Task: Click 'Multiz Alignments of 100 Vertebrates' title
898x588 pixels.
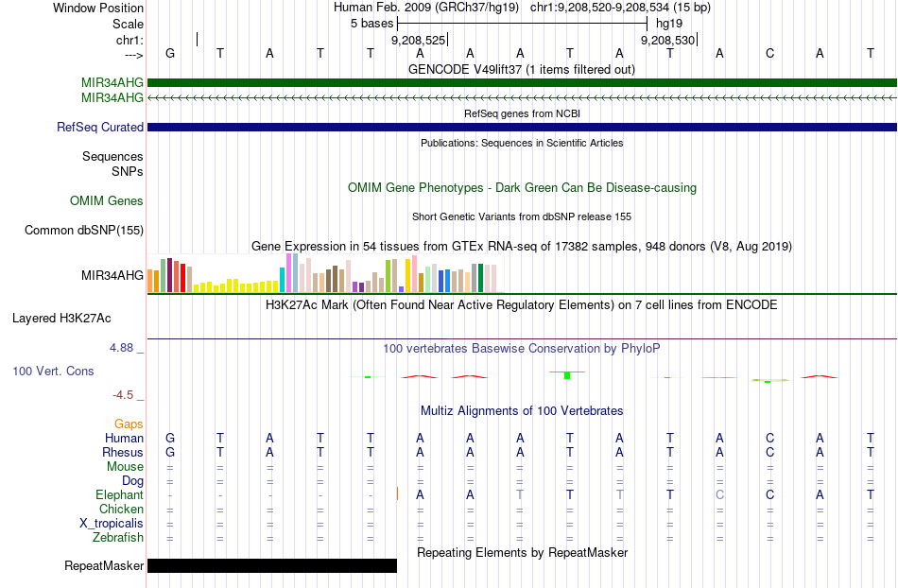Action: click(522, 410)
